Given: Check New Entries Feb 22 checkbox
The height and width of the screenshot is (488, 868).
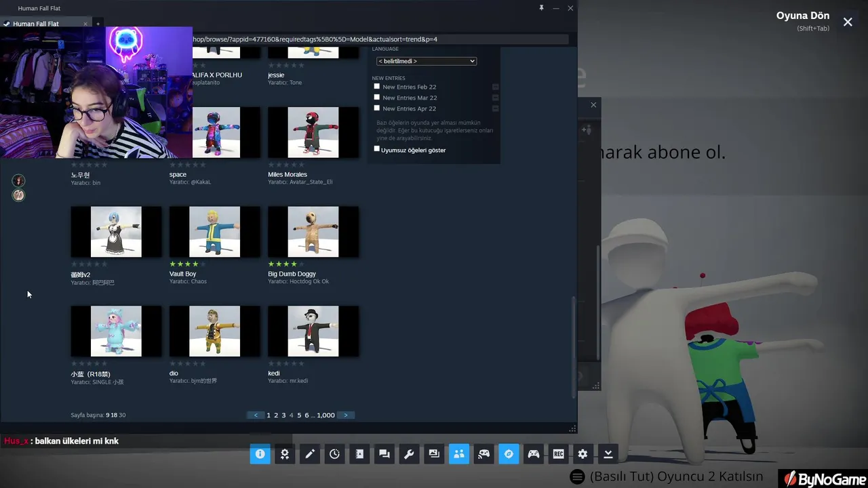Looking at the screenshot, I should (377, 86).
